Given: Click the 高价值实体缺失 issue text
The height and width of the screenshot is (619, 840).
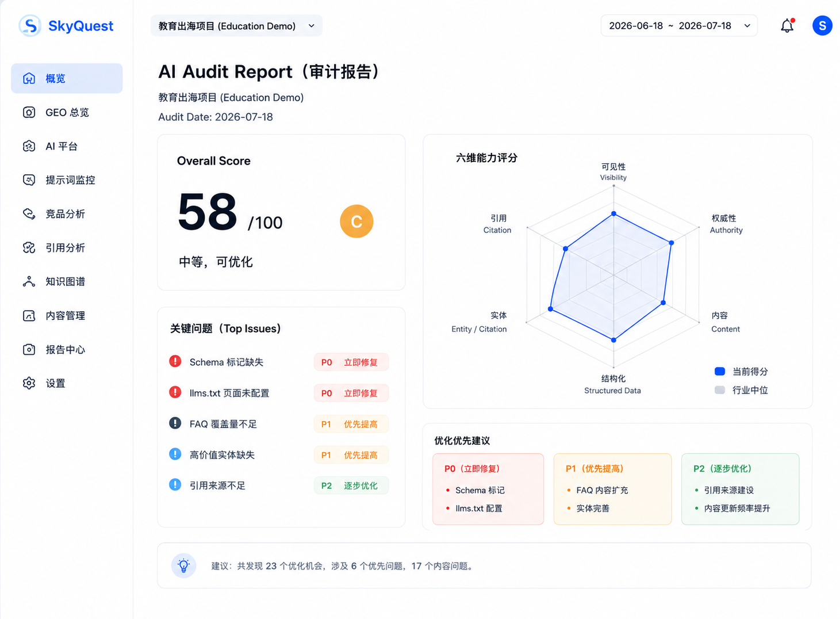Looking at the screenshot, I should click(x=222, y=454).
